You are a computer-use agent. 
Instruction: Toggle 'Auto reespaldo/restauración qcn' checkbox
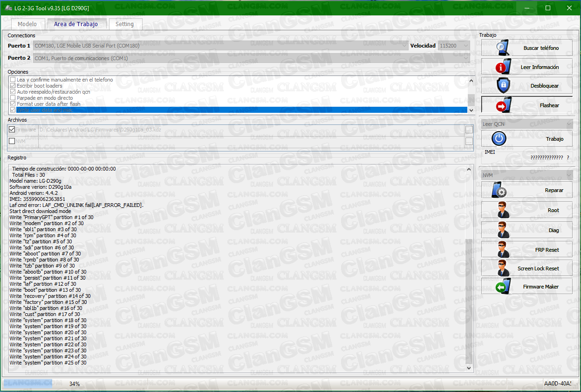pyautogui.click(x=13, y=92)
